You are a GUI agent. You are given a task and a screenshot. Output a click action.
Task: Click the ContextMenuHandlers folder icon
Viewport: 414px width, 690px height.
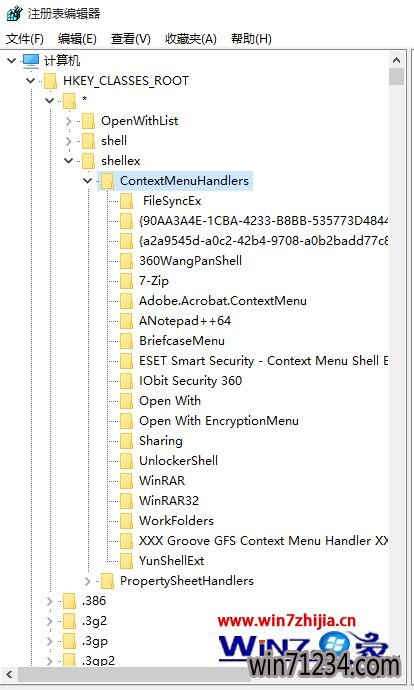(x=107, y=181)
